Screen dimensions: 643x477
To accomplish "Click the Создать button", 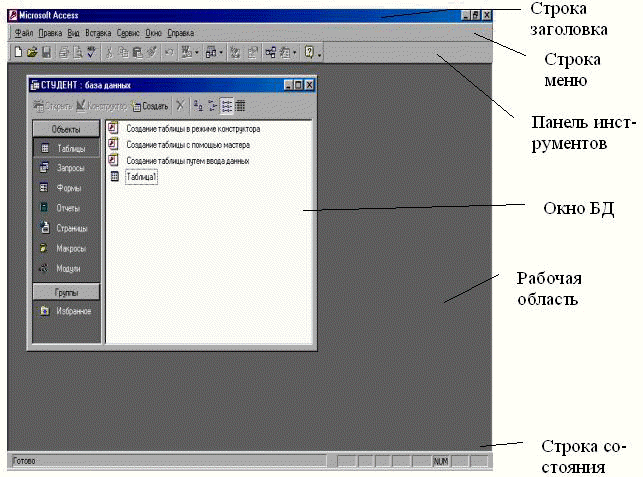I will 150,106.
